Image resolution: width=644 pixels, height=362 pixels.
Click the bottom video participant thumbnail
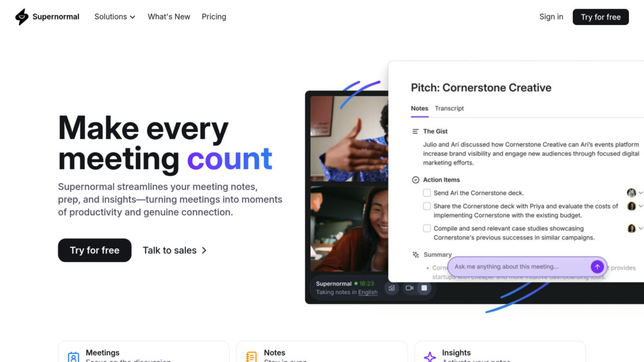[349, 229]
